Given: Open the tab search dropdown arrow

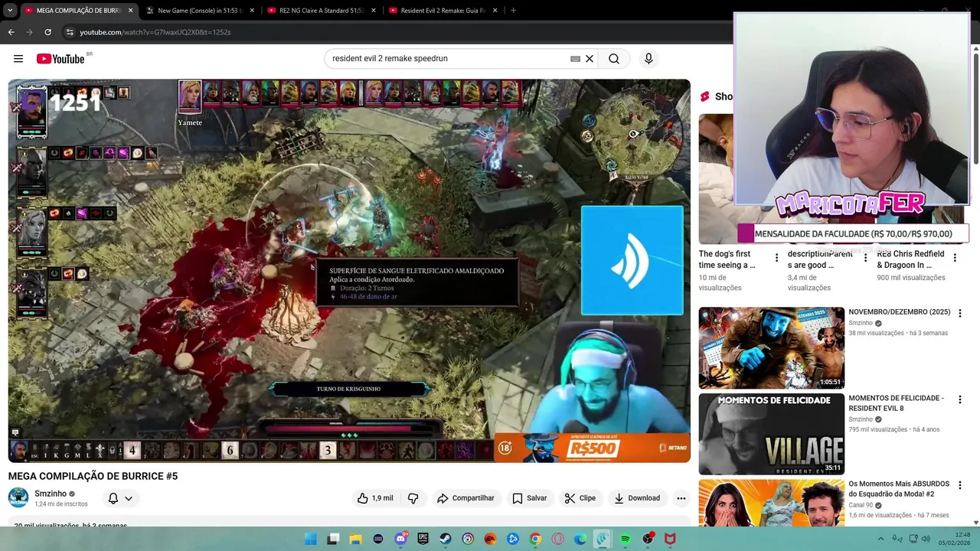Looking at the screenshot, I should (9, 11).
